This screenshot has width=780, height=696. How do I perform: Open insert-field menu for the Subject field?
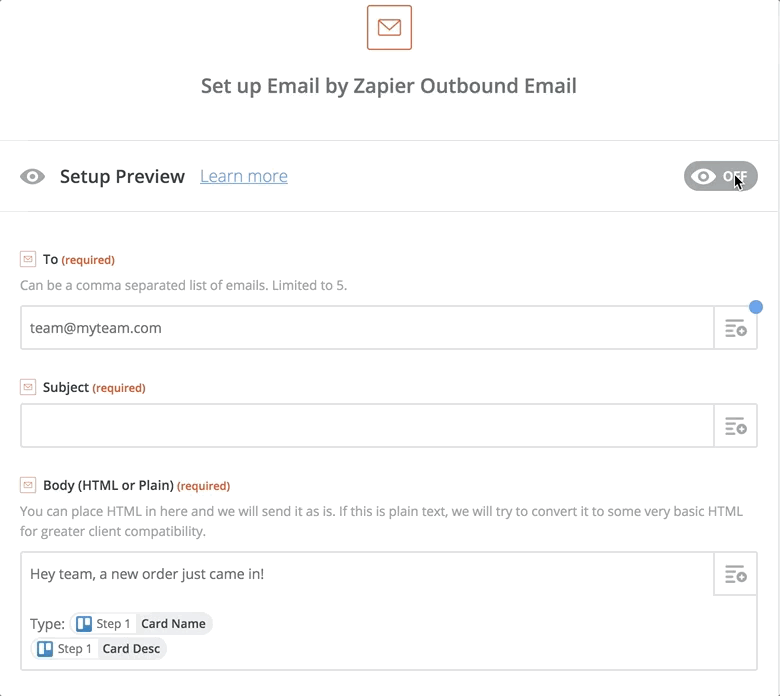click(735, 426)
